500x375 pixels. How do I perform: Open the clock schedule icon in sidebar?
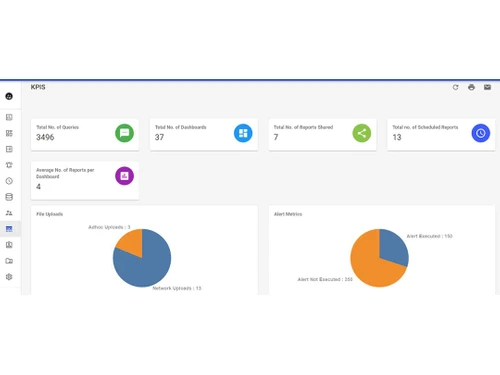[x=9, y=181]
